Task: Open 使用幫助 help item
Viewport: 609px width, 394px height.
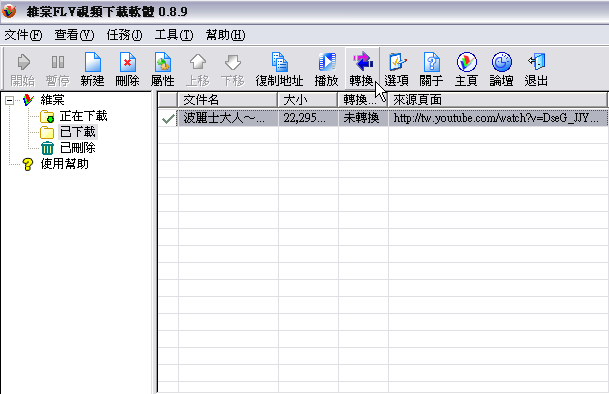Action: coord(64,164)
